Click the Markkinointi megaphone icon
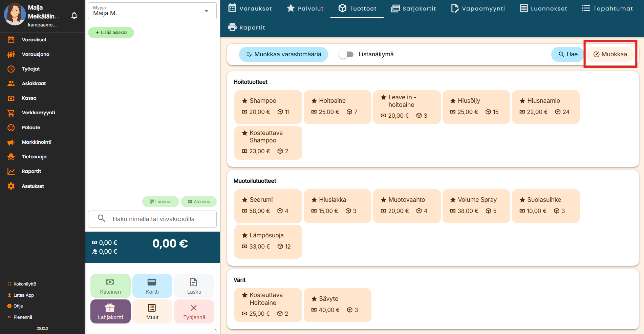 click(11, 142)
